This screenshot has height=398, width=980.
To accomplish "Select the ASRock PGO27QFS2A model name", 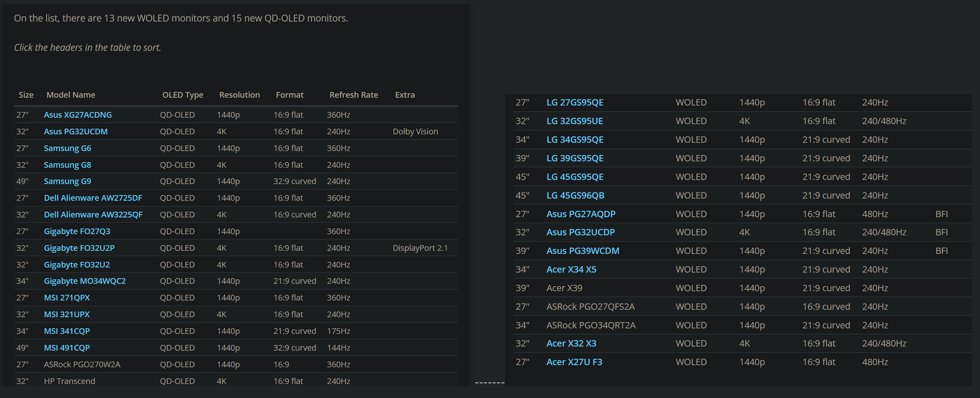I will 590,306.
